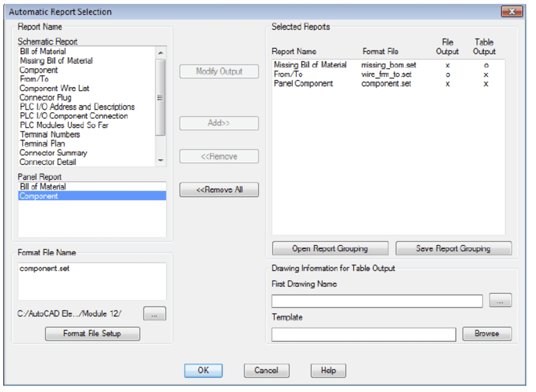Viewport: 536px width, 392px height.
Task: Click the Schematic Report list scrollbar thumb
Action: point(160,98)
